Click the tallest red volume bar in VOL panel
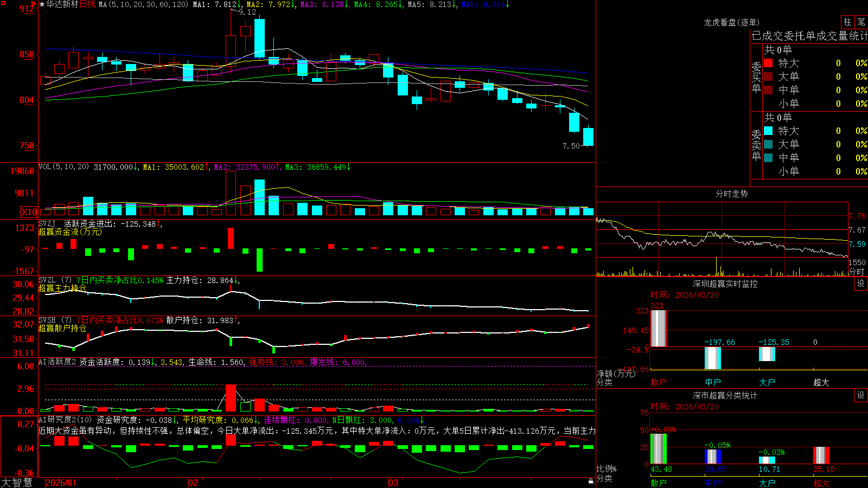 coord(231,193)
